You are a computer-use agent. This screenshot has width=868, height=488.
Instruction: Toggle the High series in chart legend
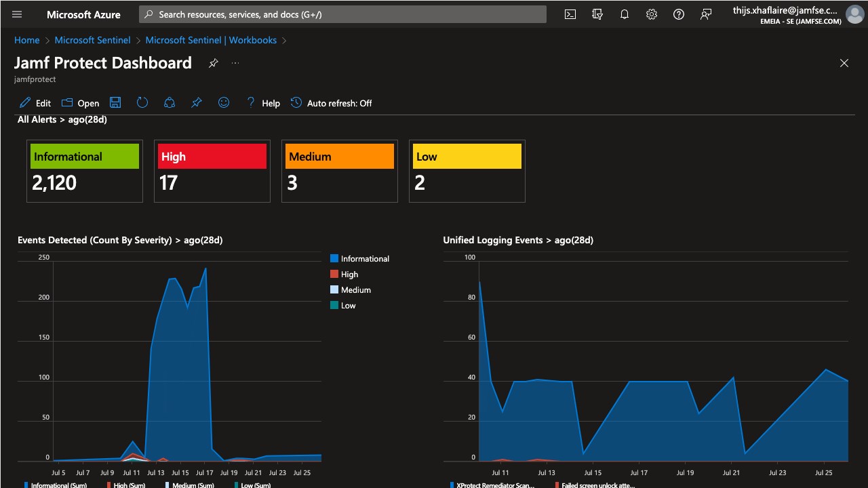pos(344,274)
